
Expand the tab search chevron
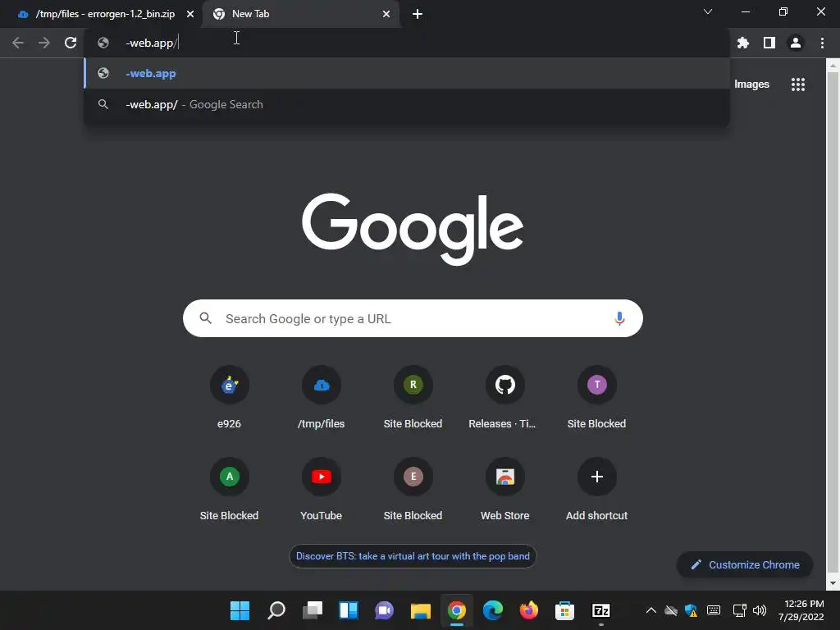coord(708,11)
